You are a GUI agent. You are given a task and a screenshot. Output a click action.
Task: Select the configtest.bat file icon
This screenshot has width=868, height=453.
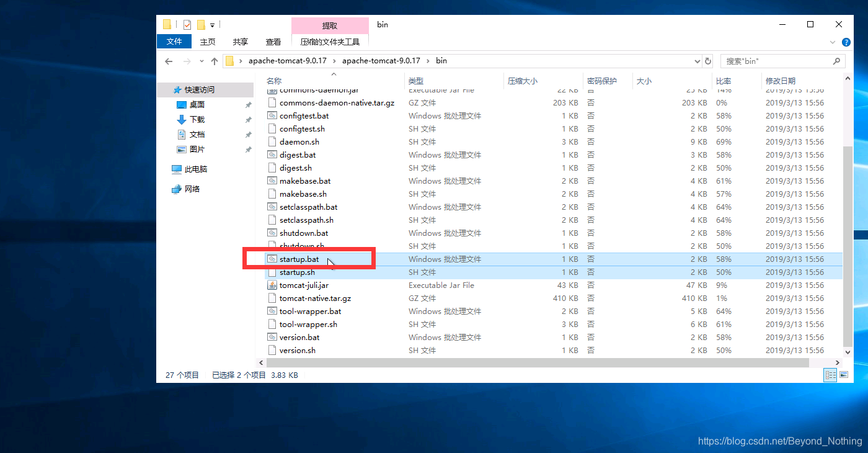[x=272, y=116]
